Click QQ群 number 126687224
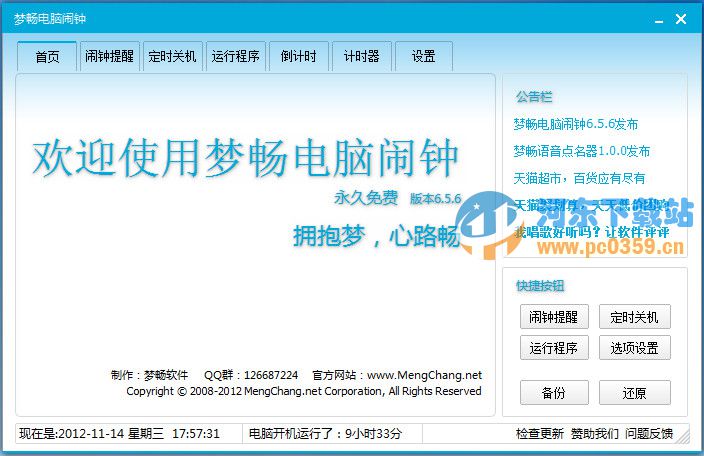This screenshot has width=704, height=456. 271,375
